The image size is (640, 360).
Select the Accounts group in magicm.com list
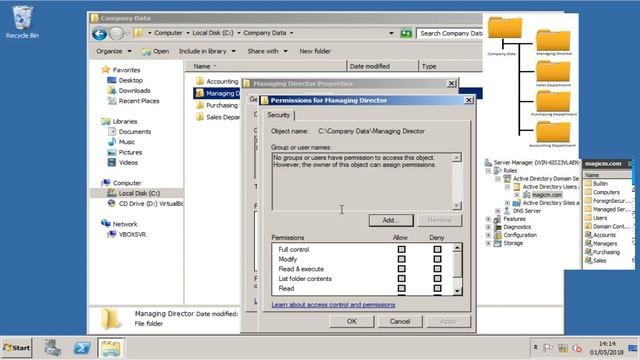pos(604,235)
